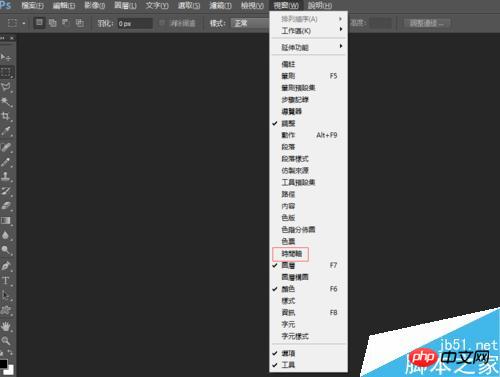Select the Clone Stamp tool
The image size is (500, 377).
tap(6, 176)
